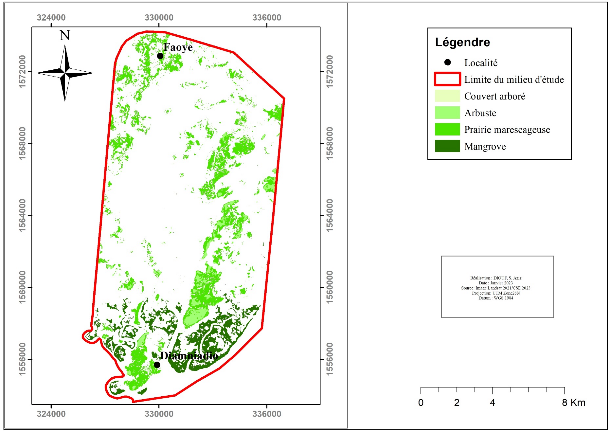Screen dimensions: 610x431
Task: Click the 'Faoye' place name label
Action: pos(178,47)
